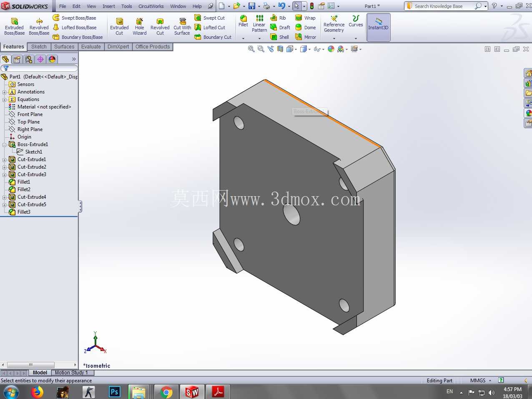Screen dimensions: 532x399
Task: Open the MMGS unit system selector
Action: point(481,381)
